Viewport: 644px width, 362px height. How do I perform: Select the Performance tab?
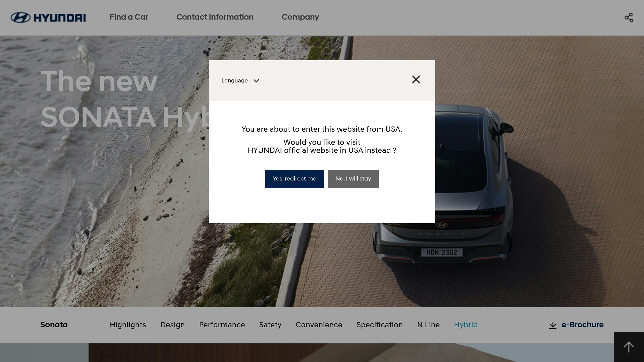222,325
